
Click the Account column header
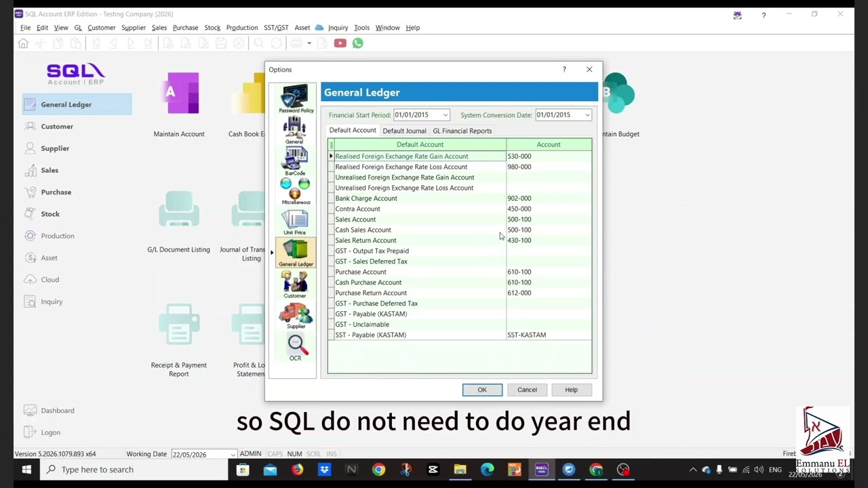(x=549, y=144)
